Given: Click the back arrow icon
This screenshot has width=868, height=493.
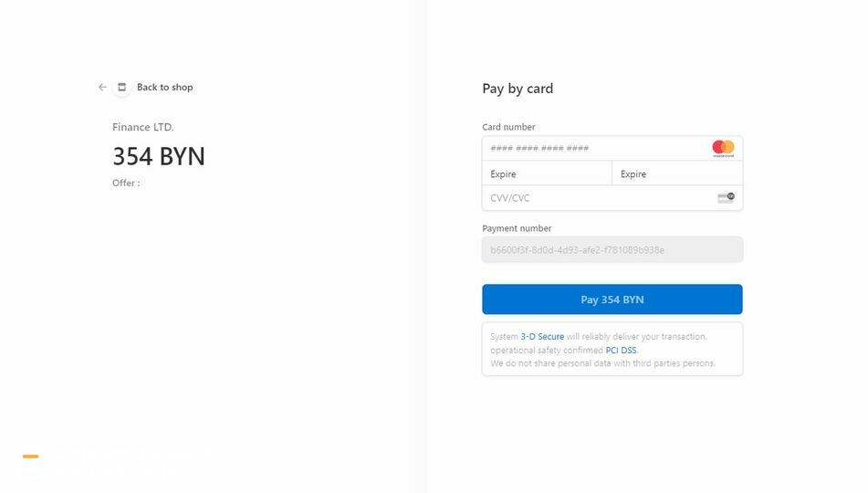Looking at the screenshot, I should pos(102,88).
